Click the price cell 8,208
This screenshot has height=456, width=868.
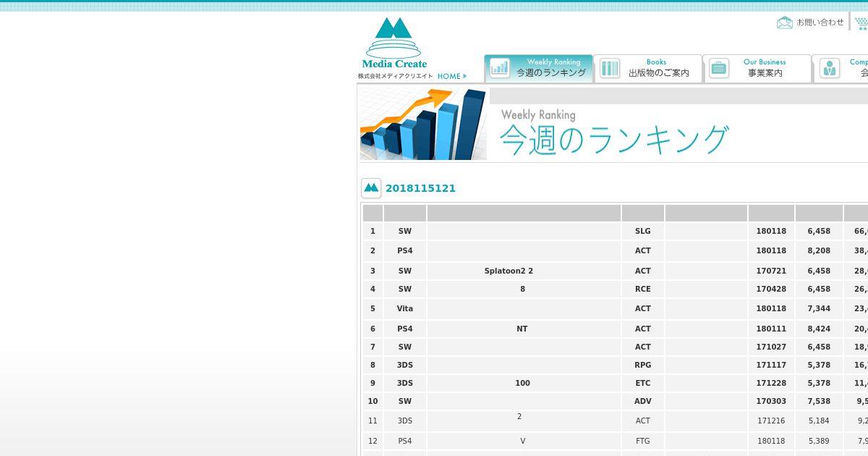coord(819,250)
